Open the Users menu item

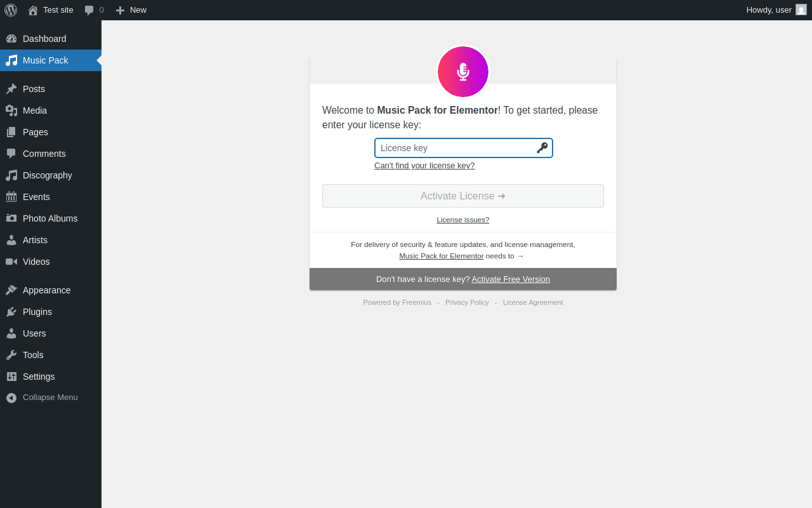point(51,333)
